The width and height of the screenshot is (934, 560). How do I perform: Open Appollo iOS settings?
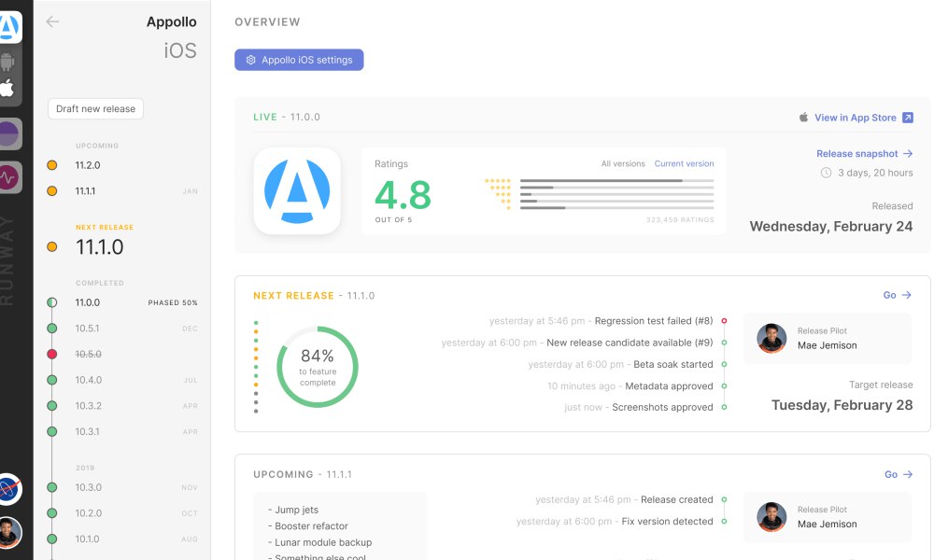(x=299, y=60)
